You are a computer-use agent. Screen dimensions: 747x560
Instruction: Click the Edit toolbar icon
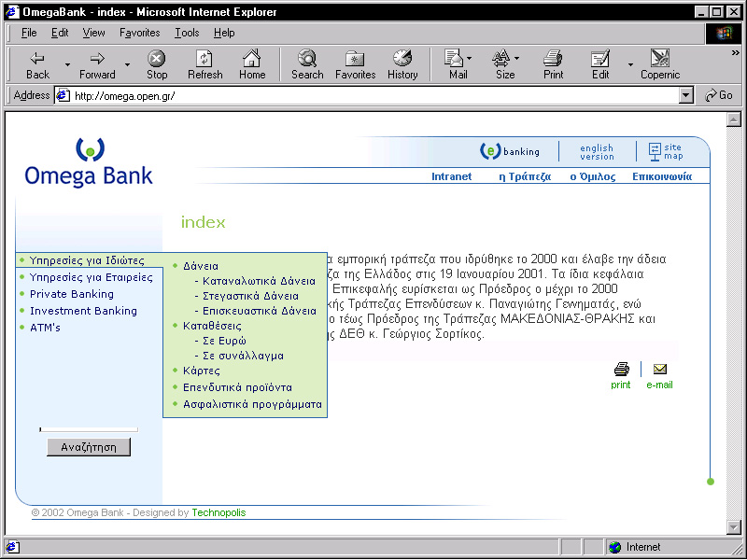point(600,64)
